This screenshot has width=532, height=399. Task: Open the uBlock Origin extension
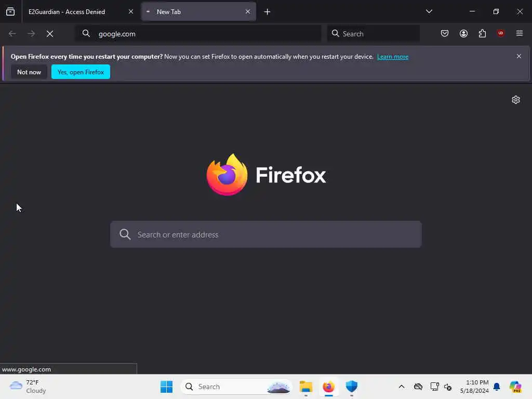coord(500,33)
